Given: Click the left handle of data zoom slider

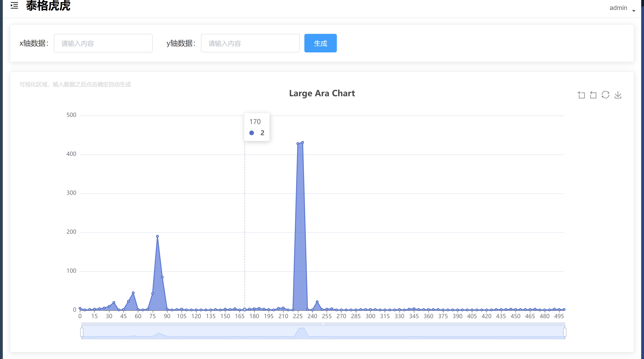Looking at the screenshot, I should [82, 332].
